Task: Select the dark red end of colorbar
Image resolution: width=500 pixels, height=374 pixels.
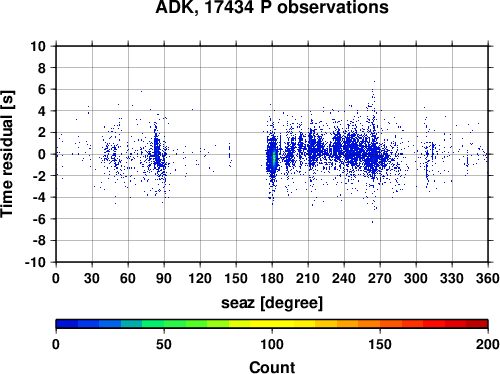Action: click(477, 324)
